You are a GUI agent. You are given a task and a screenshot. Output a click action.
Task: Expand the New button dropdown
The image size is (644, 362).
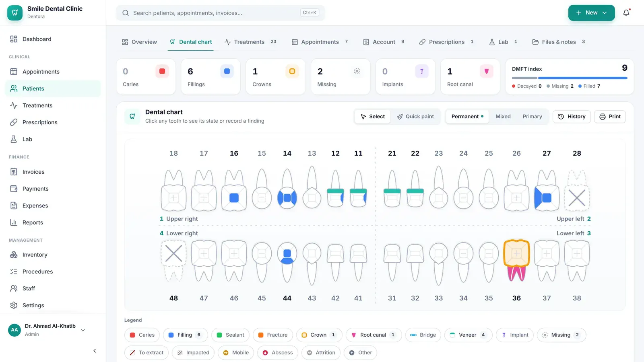(591, 13)
